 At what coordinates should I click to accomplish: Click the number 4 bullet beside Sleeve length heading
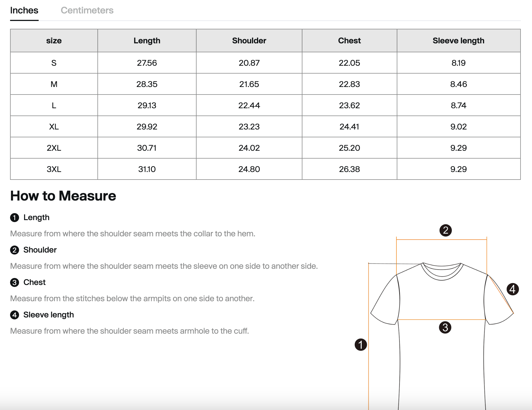click(15, 315)
